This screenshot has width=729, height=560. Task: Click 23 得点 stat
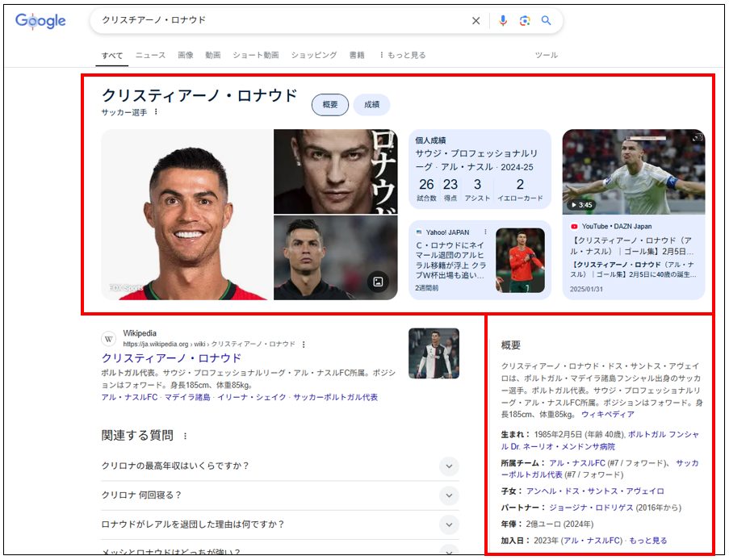point(450,190)
